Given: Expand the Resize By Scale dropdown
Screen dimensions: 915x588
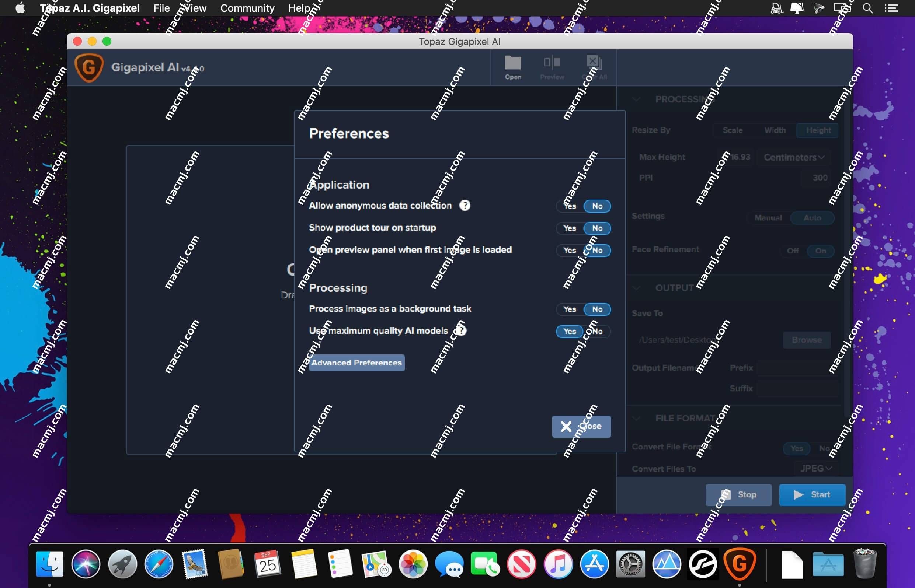Looking at the screenshot, I should click(733, 130).
